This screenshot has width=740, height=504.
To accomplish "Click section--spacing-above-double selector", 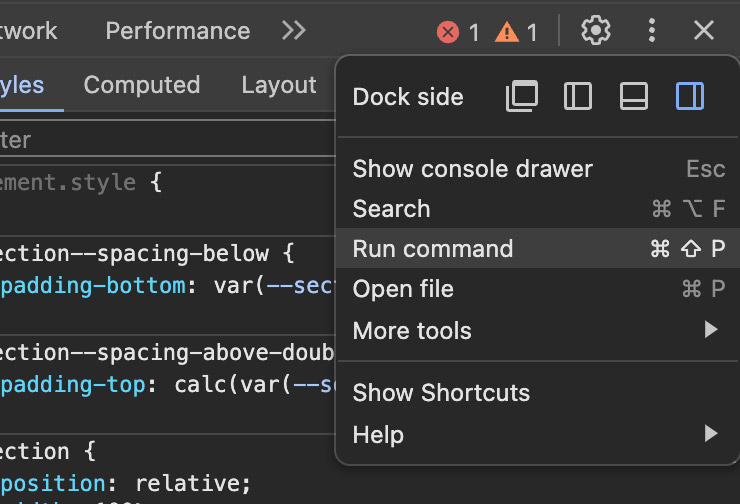I will pyautogui.click(x=167, y=353).
